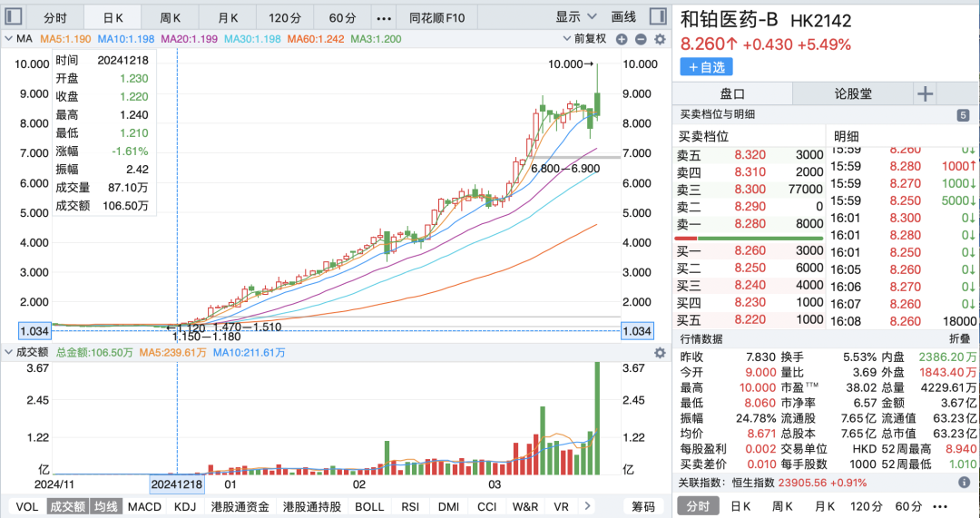Select the 周K tab at top
Screen dimensions: 980x518
170,17
